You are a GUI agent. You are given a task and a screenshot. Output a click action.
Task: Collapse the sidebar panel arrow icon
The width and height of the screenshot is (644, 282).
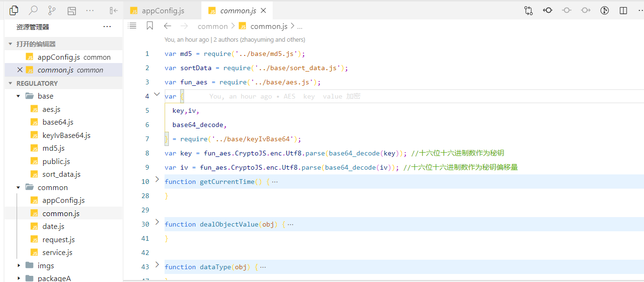pyautogui.click(x=113, y=10)
